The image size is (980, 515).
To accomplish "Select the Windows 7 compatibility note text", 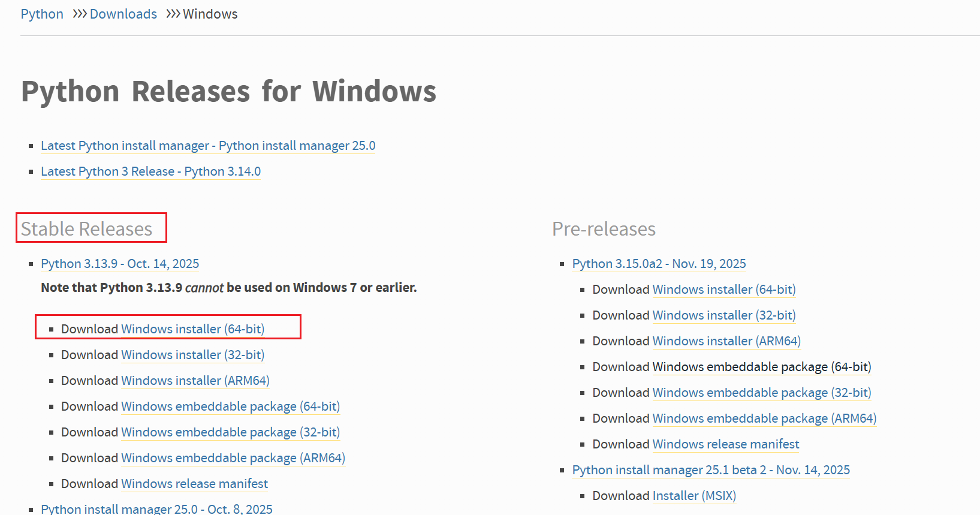I will point(229,288).
